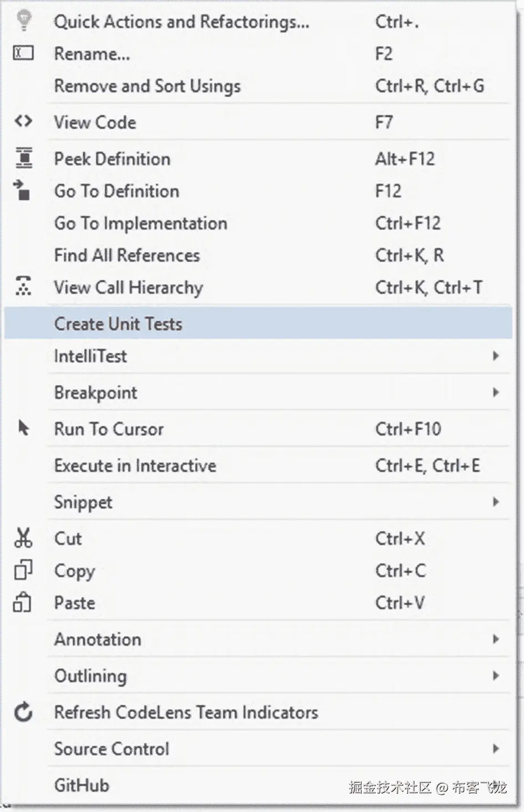Screen dimensions: 524x812
Task: Expand the Outlining submenu arrow
Action: 496,675
